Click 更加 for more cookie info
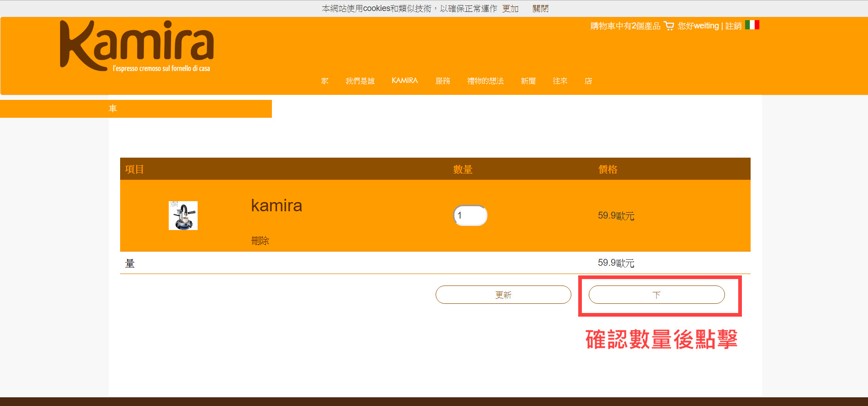868x406 pixels. point(510,9)
